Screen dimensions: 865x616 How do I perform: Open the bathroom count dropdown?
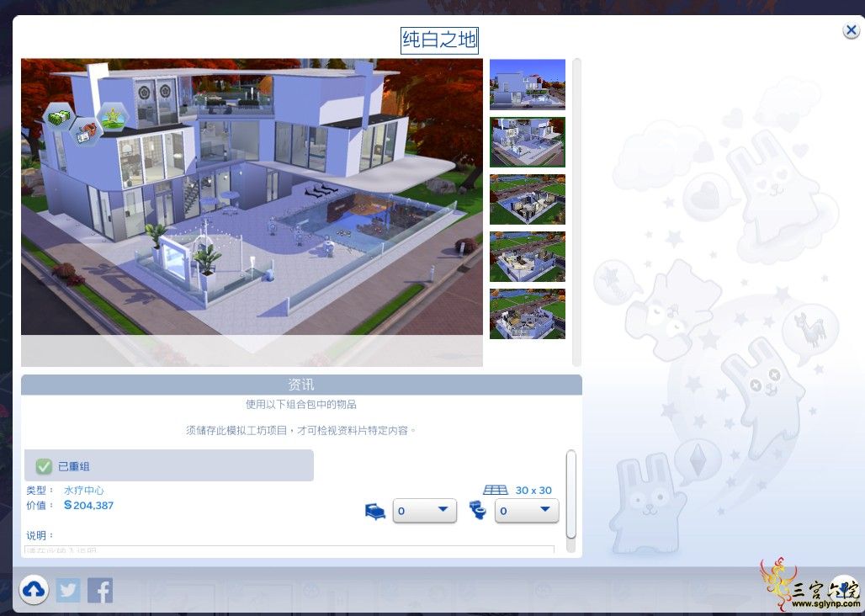pos(527,511)
